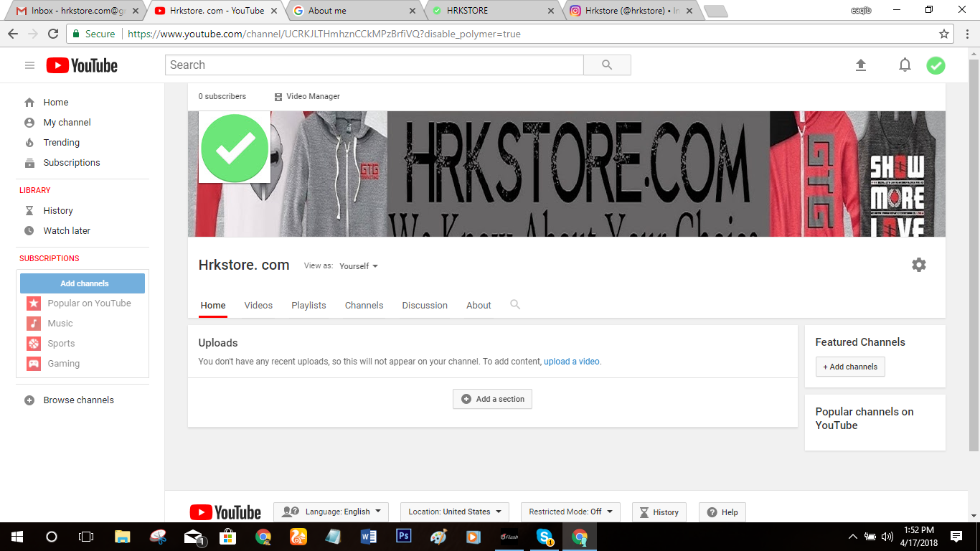Open the Chrome three-dot menu

click(967, 34)
